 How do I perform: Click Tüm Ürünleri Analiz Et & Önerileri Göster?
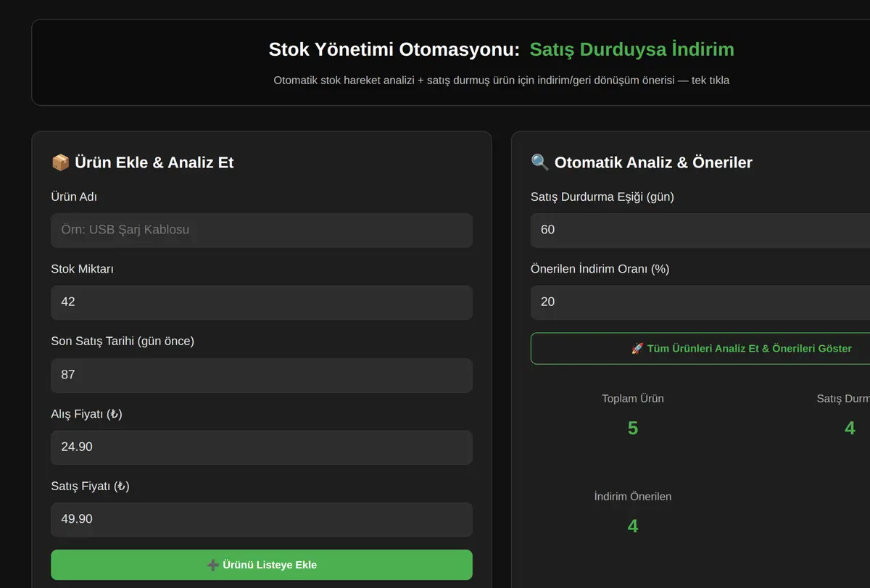click(700, 349)
